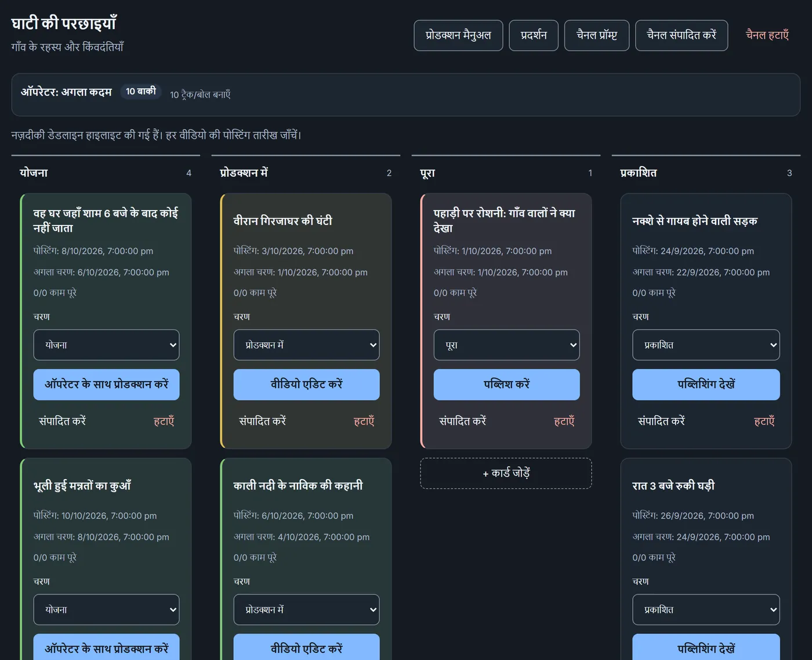Click the पब्लिश करें button

click(x=506, y=385)
